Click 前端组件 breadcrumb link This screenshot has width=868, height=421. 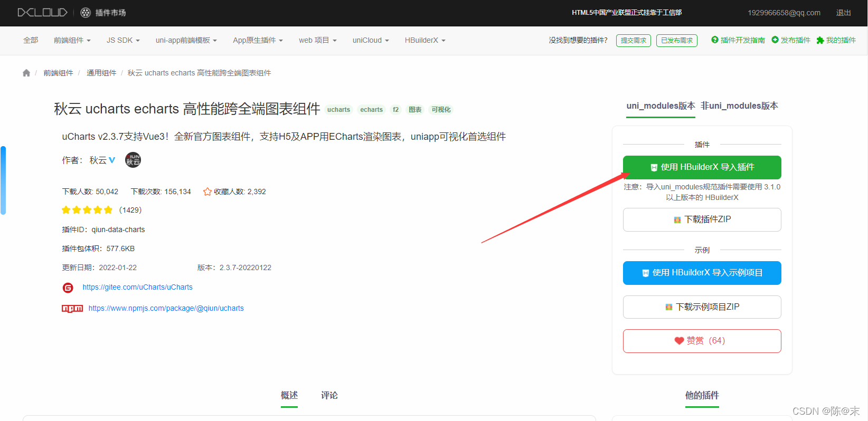(x=58, y=73)
